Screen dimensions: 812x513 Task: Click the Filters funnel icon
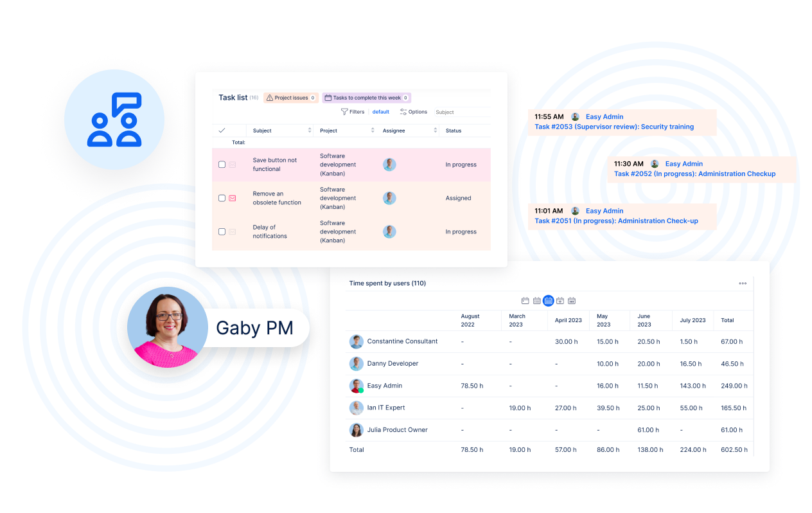pyautogui.click(x=344, y=112)
